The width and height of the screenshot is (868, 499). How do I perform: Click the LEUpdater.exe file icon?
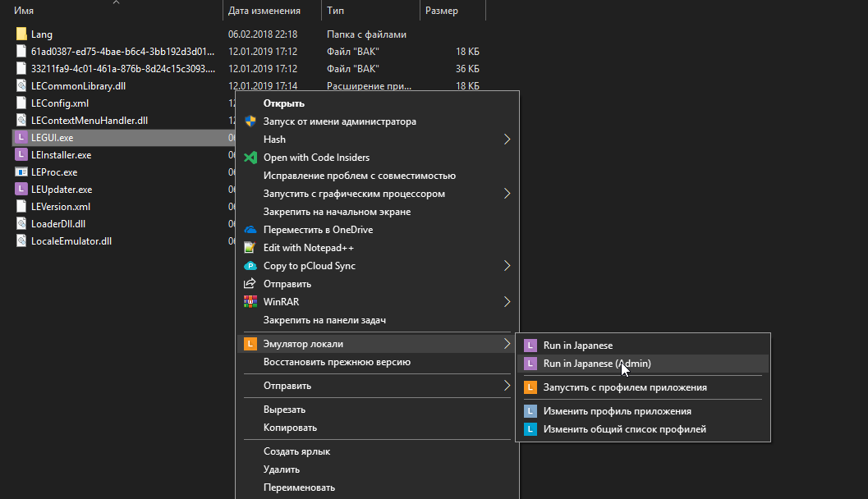click(x=21, y=189)
